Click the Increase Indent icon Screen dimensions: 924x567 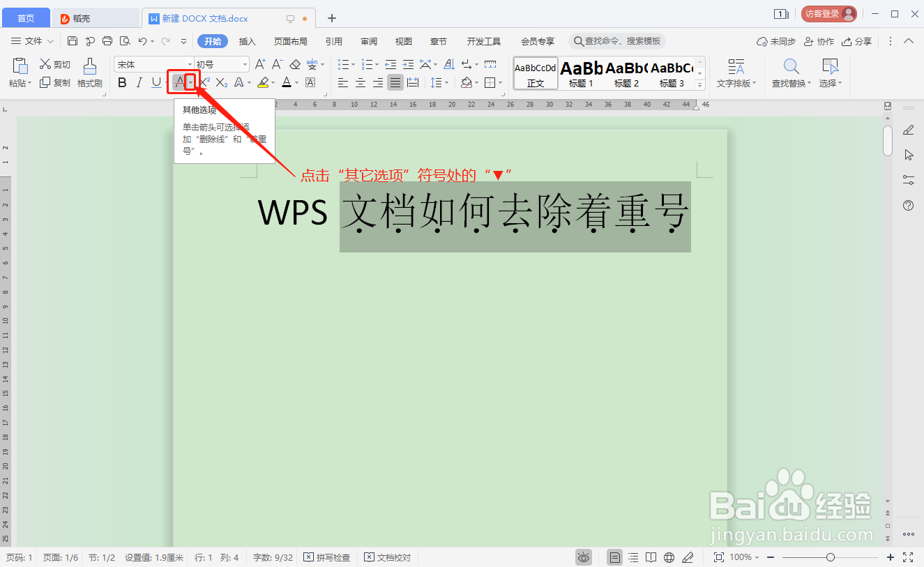(x=408, y=64)
